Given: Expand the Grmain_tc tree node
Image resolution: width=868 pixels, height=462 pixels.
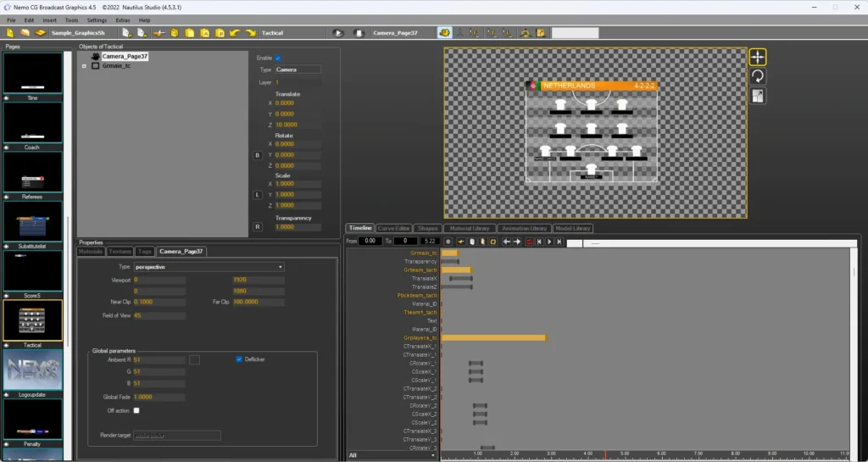Looking at the screenshot, I should click(84, 66).
